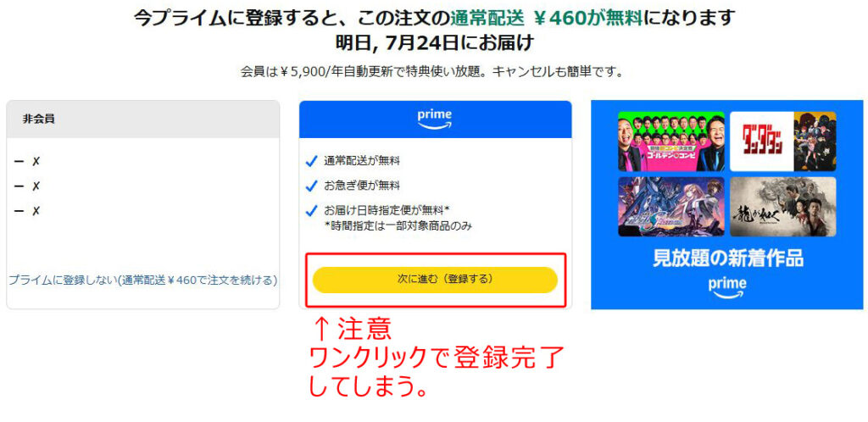Click the third X mark under 非会員

coord(36,211)
